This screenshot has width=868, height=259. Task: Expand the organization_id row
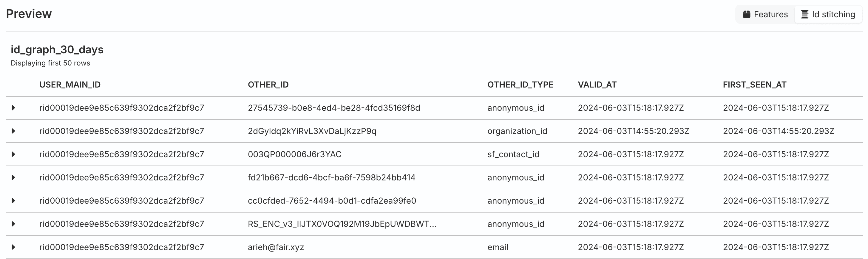13,131
